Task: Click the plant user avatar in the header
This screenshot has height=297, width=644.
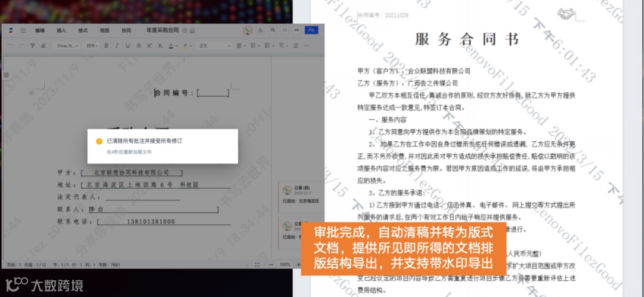Action: (247, 30)
